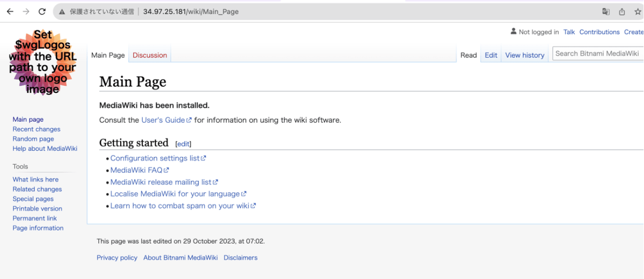Image resolution: width=644 pixels, height=279 pixels.
Task: Select the Main Page tab
Action: pyautogui.click(x=108, y=55)
